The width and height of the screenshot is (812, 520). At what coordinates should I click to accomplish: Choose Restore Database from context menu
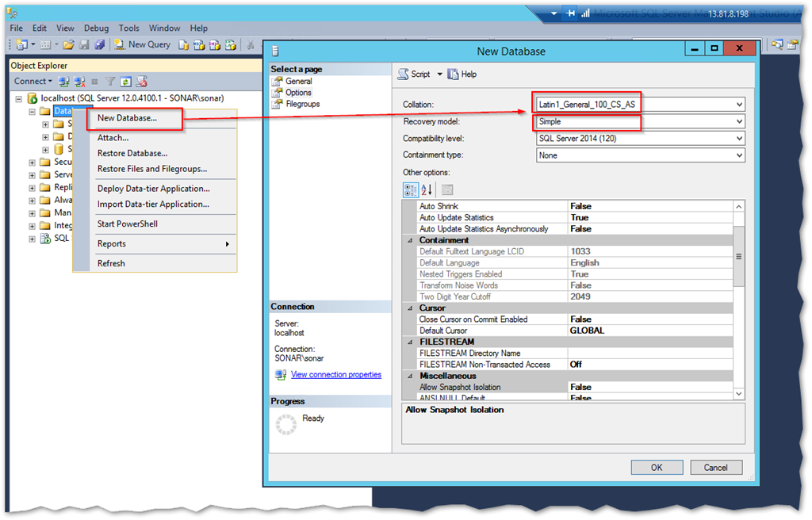[132, 153]
